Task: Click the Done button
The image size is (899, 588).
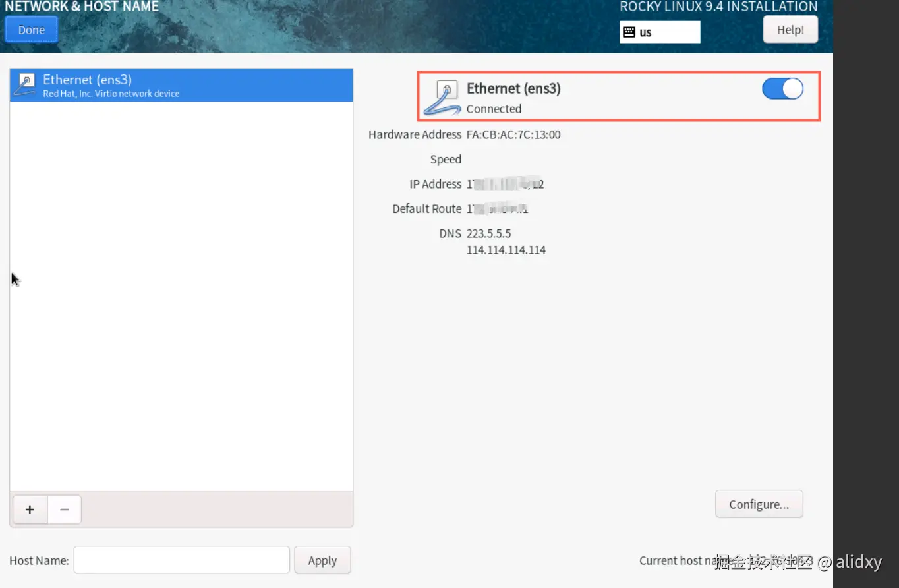Action: tap(31, 30)
